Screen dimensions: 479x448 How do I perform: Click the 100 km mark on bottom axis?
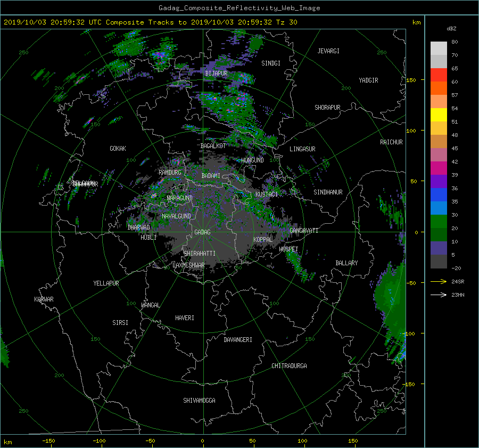pyautogui.click(x=302, y=441)
